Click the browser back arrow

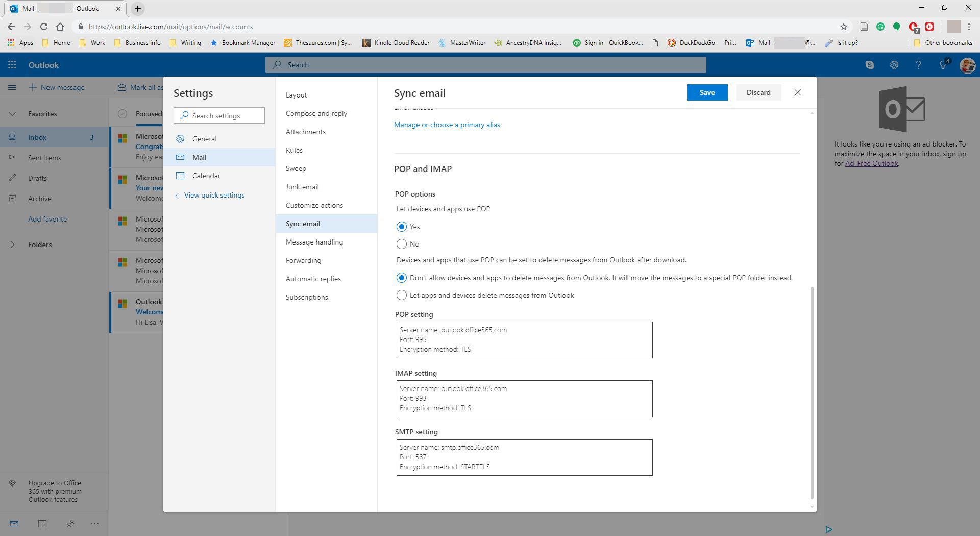pyautogui.click(x=11, y=27)
